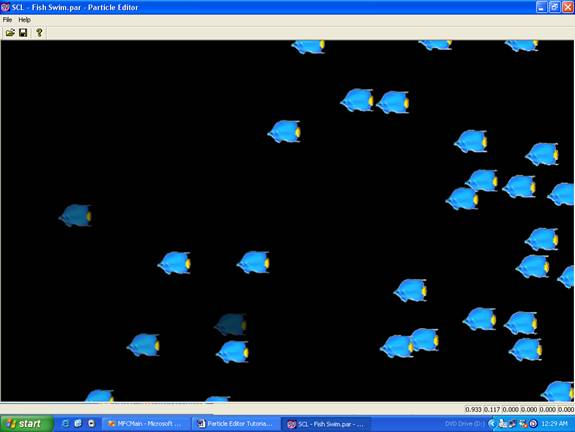Screen dimensions: 575x432
Task: Click the Windows start button
Action: (26, 424)
